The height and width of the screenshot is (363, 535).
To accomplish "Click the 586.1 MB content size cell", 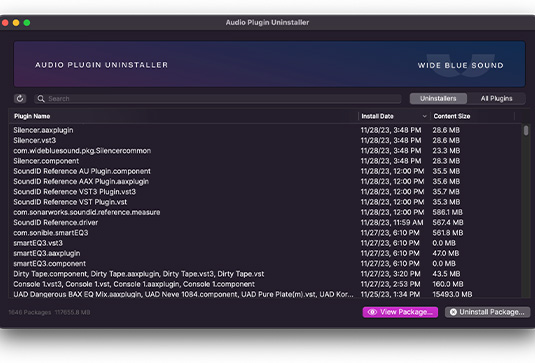I will (x=448, y=212).
